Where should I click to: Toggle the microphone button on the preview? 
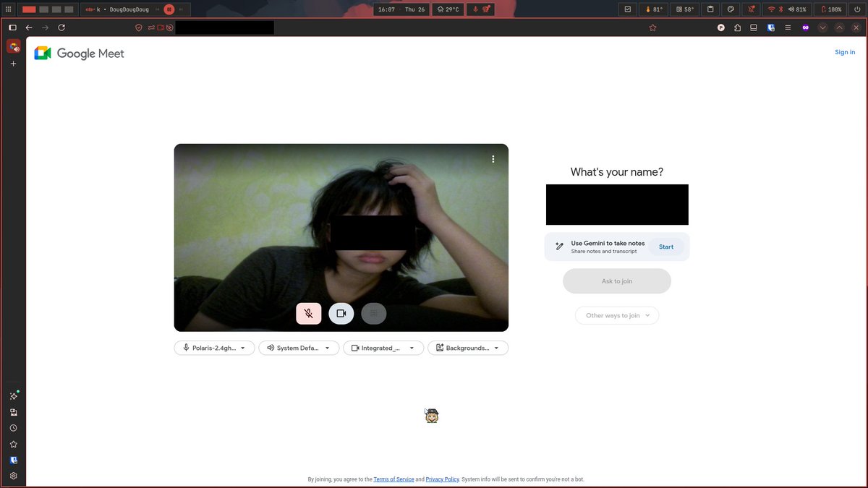click(308, 314)
